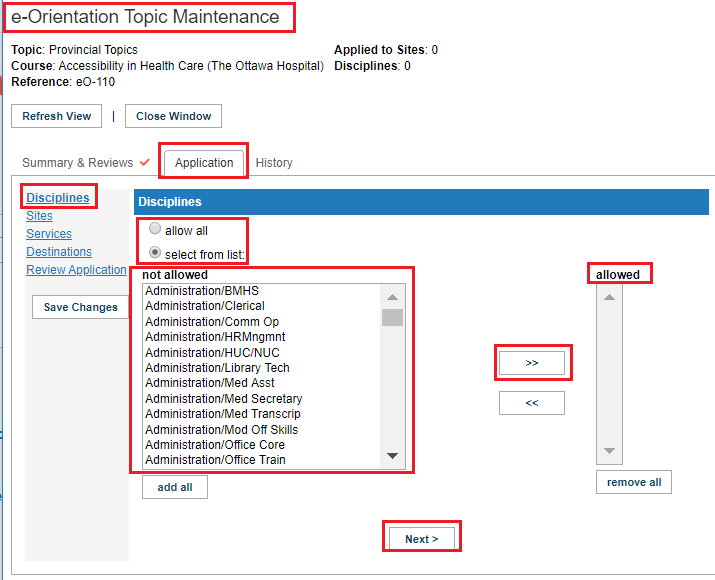Click up arrow of allowed list scrollbar
The image size is (715, 580).
click(609, 297)
